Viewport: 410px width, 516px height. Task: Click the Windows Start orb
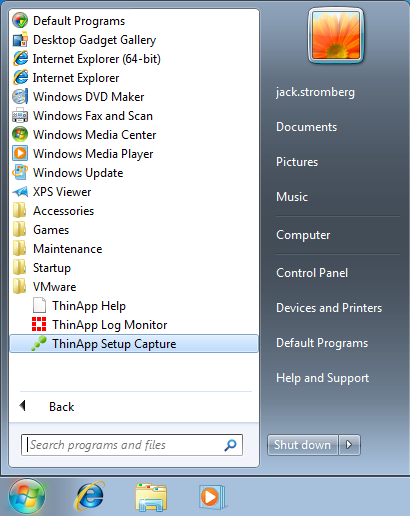(x=26, y=497)
